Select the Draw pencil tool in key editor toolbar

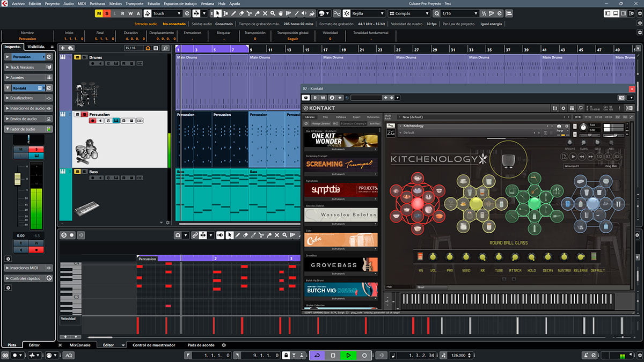[238, 235]
